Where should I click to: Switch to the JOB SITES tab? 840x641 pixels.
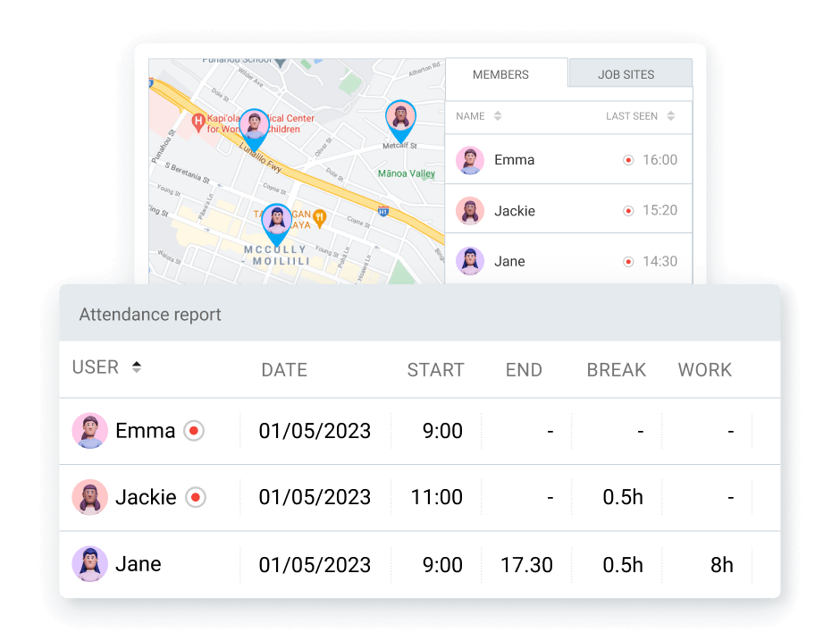click(x=631, y=74)
